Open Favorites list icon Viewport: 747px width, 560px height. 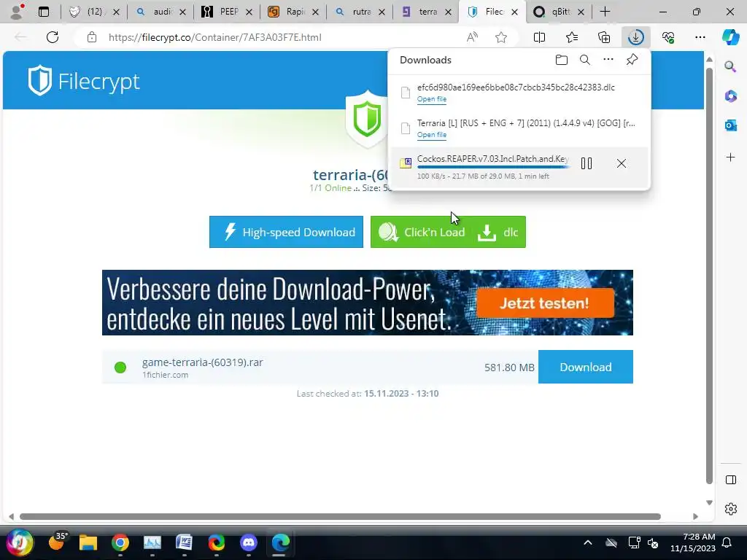point(572,37)
